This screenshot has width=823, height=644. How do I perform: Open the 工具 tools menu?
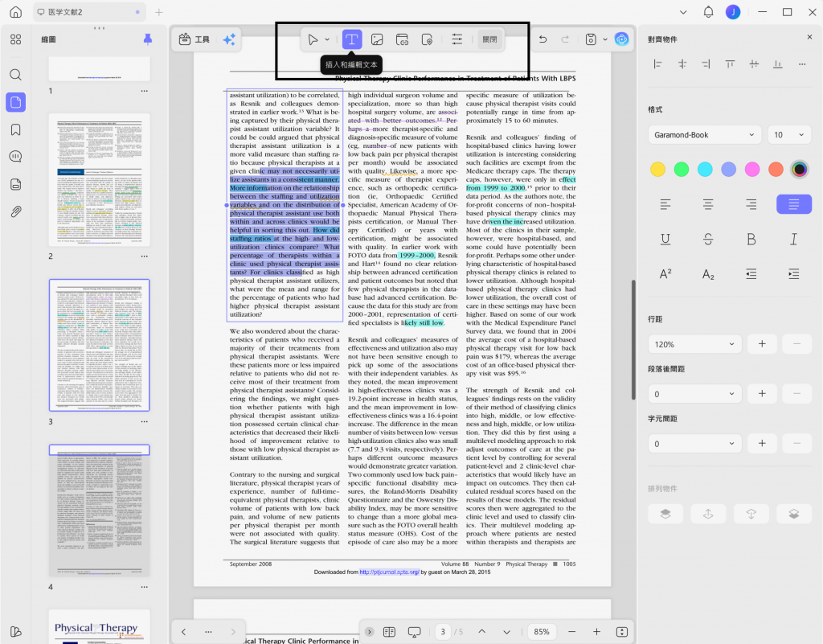(194, 39)
